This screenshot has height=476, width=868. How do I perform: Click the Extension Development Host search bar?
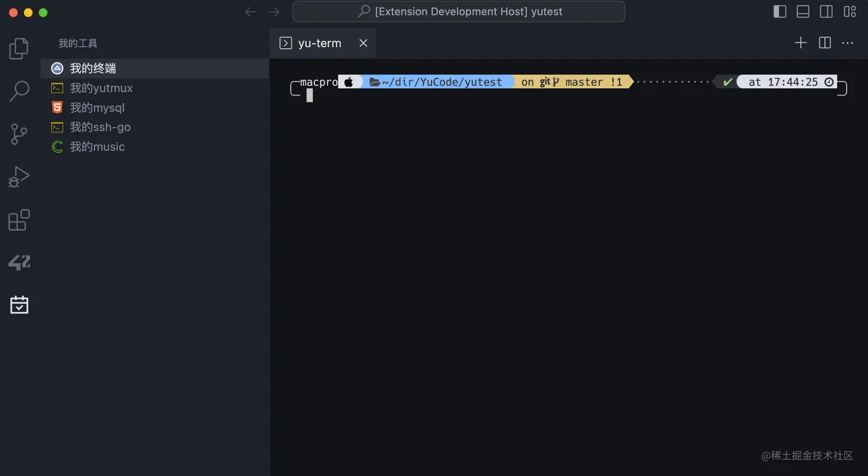coord(459,11)
